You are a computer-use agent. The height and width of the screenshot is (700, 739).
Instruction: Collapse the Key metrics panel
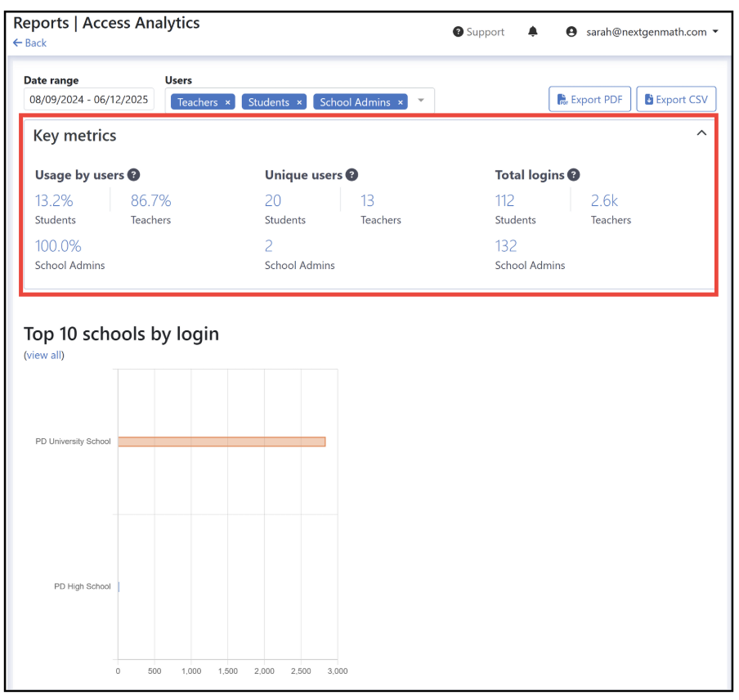(x=701, y=133)
